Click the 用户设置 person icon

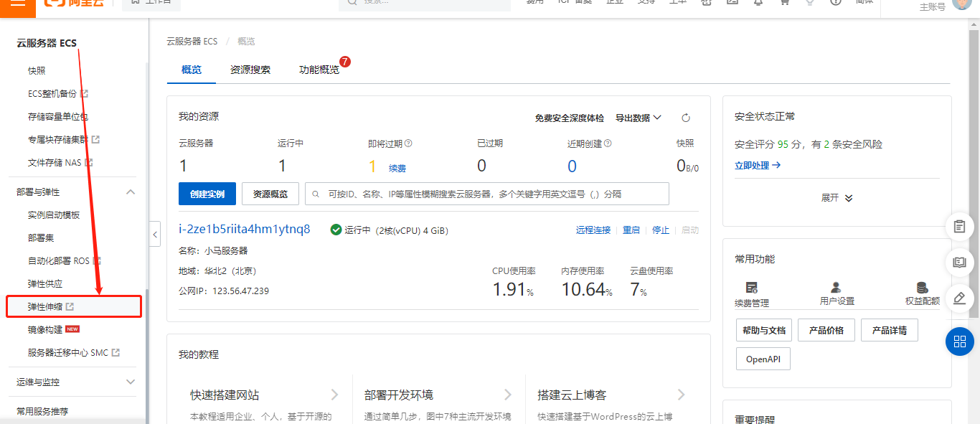pos(837,288)
